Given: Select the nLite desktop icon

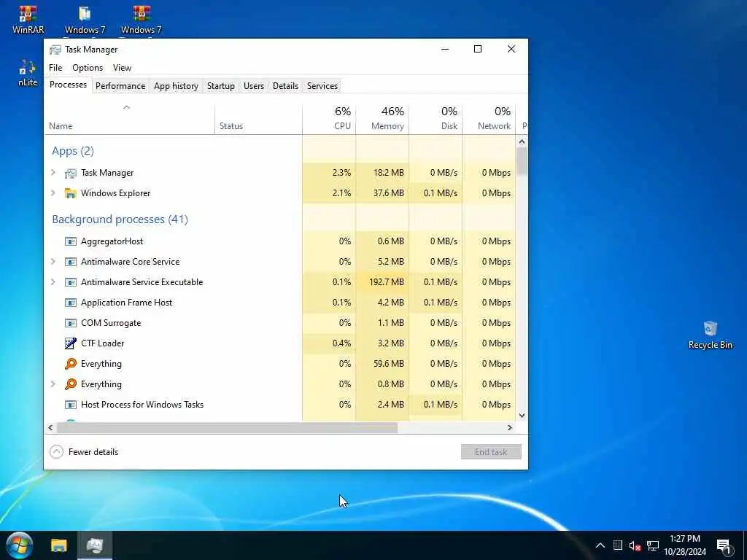Looking at the screenshot, I should tap(28, 73).
